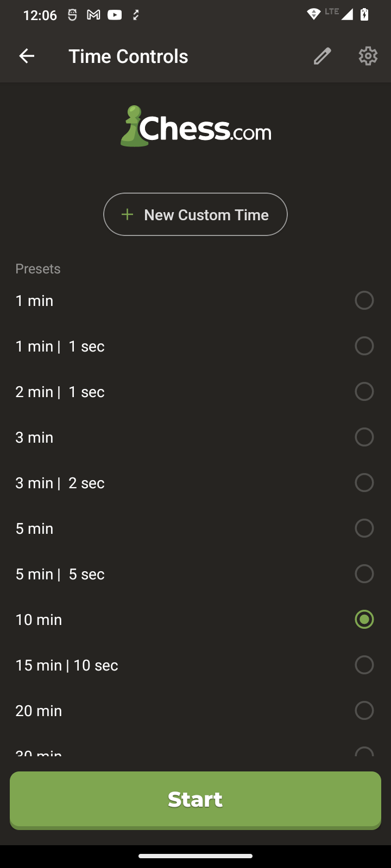The height and width of the screenshot is (868, 391).
Task: Open the pencil edit icon
Action: click(322, 56)
